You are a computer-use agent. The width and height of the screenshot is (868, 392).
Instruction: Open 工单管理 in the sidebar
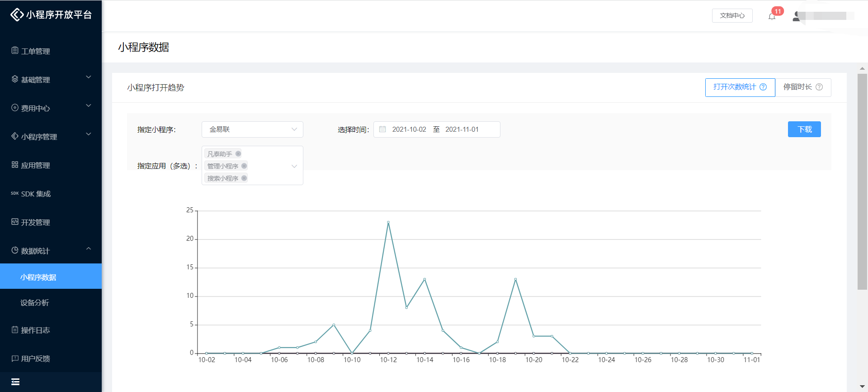click(x=35, y=51)
